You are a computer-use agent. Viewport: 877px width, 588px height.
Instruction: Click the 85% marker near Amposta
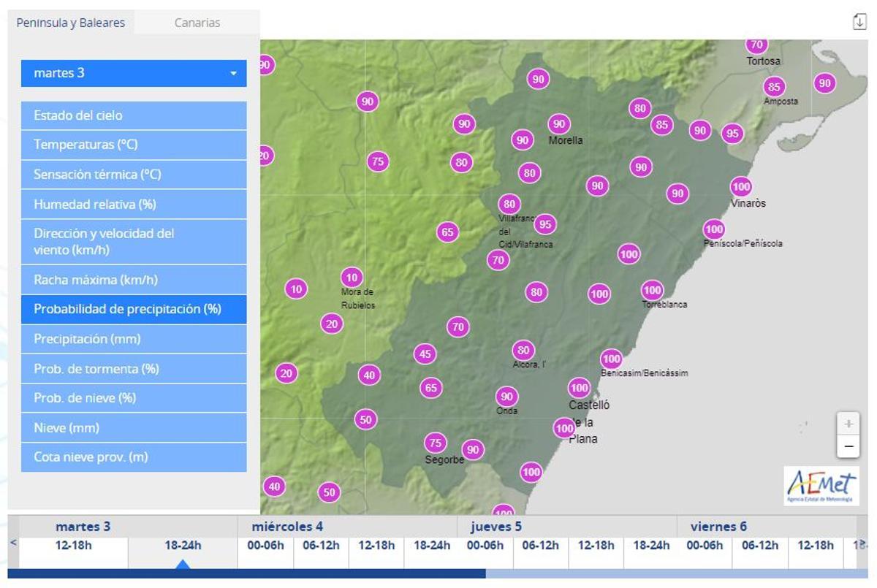(774, 85)
